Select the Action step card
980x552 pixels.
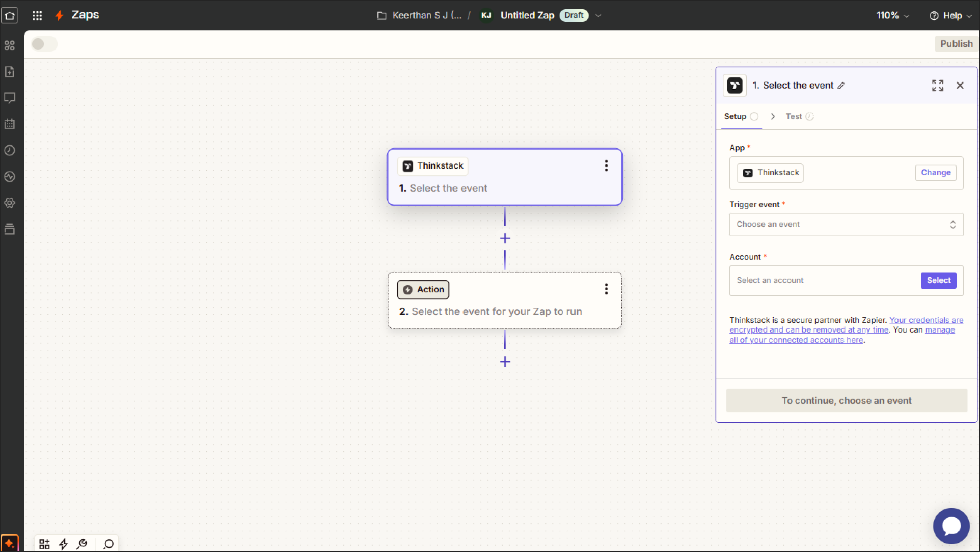(x=504, y=300)
